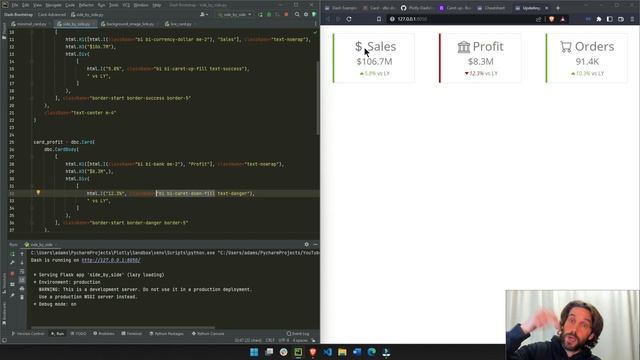The image size is (640, 360).
Task: Click the trash clear icon in Run panel
Action: (22, 297)
